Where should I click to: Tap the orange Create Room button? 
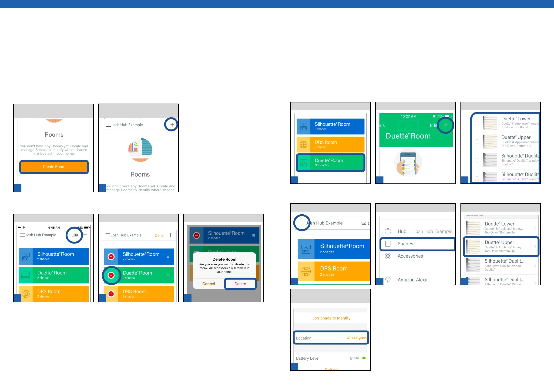(x=54, y=167)
